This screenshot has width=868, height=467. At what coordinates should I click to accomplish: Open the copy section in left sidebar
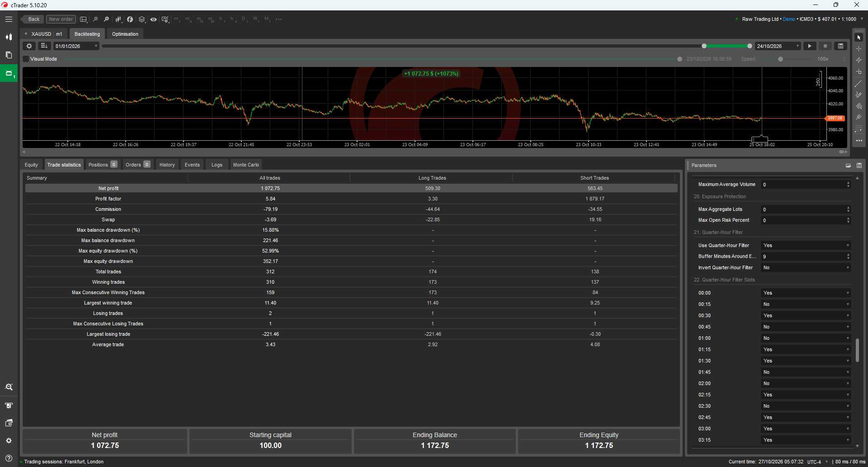(9, 55)
